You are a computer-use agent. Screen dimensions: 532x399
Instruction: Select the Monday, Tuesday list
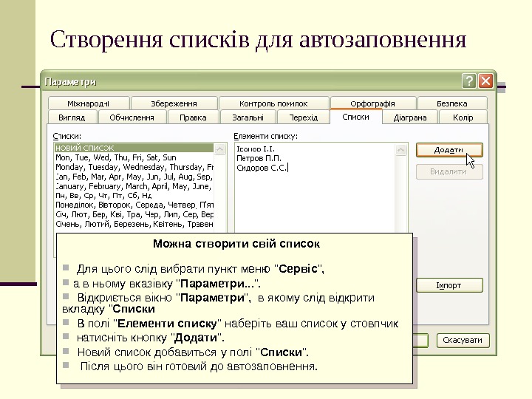[x=134, y=167]
